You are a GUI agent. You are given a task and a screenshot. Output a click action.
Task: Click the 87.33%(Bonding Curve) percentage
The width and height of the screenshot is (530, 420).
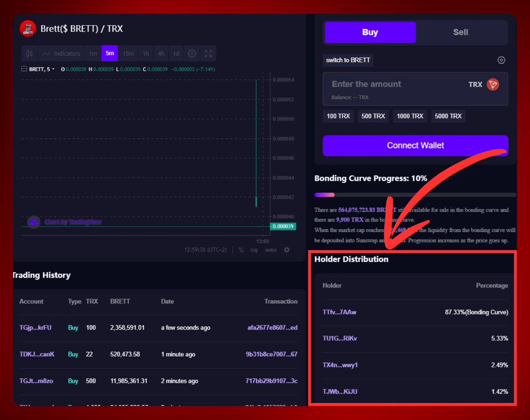(x=476, y=312)
